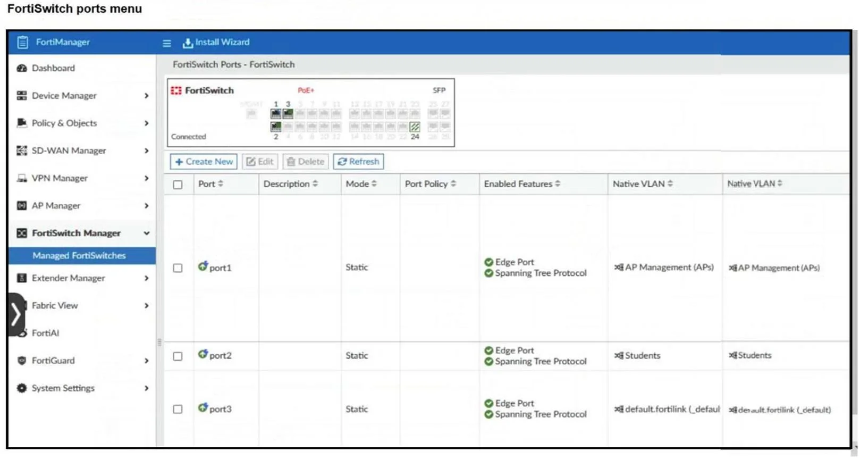Image resolution: width=868 pixels, height=459 pixels.
Task: Click the port3 status icon in the table
Action: tap(203, 408)
